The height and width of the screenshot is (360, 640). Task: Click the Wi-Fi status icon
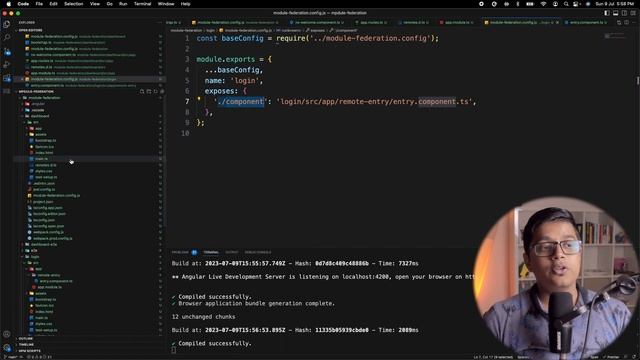[x=543, y=4]
